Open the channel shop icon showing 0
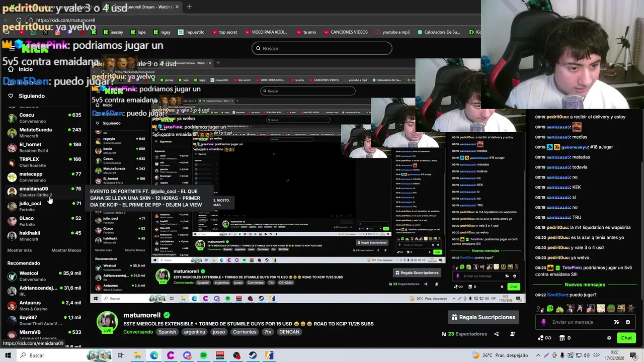 click(x=565, y=338)
